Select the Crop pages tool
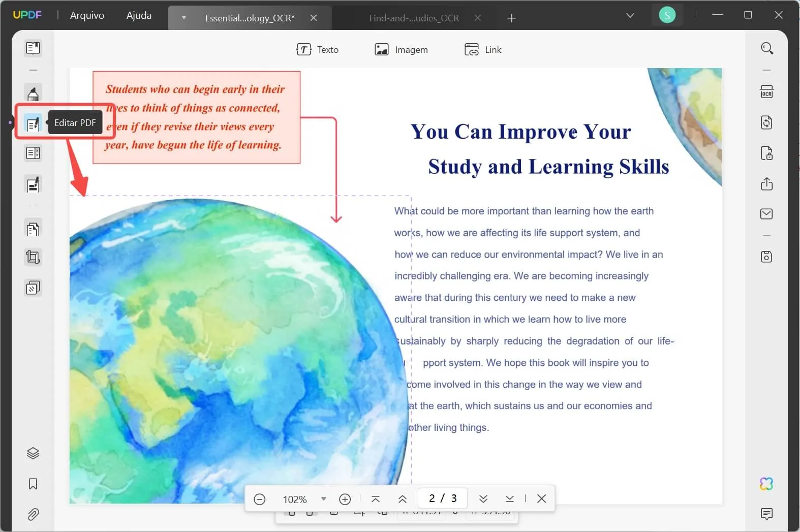 pyautogui.click(x=33, y=258)
